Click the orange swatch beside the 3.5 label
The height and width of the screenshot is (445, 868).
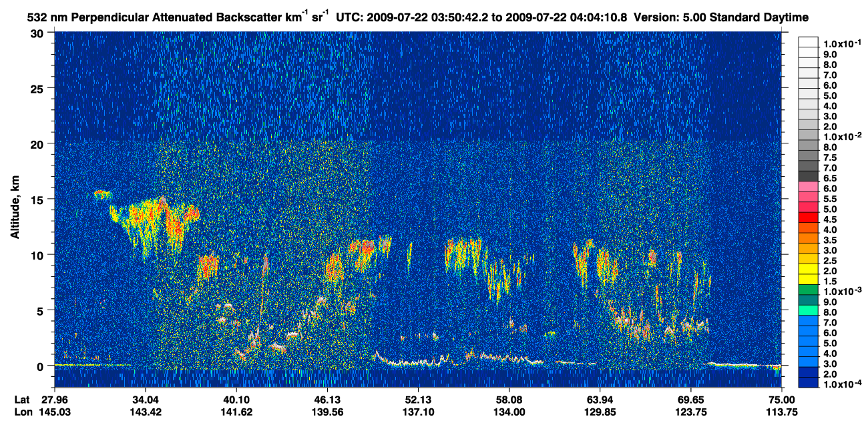[x=808, y=238]
